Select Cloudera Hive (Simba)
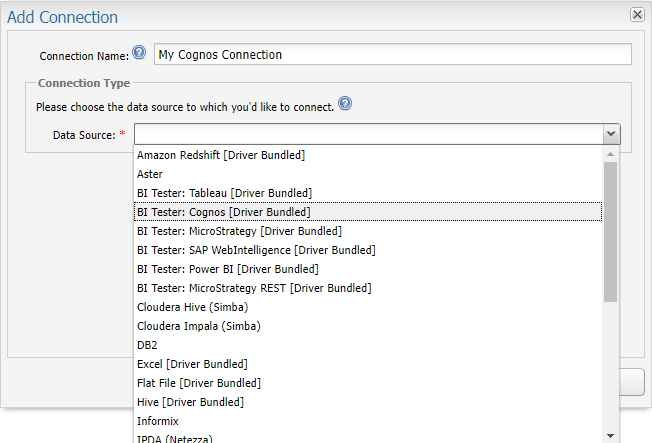Viewport: 652px width, 443px height. pyautogui.click(x=368, y=307)
